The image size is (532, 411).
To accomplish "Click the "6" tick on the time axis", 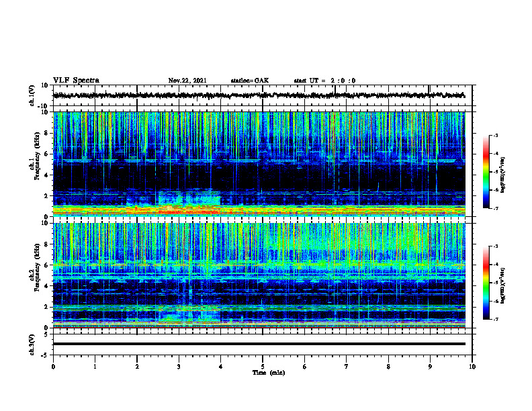I will 305,367.
